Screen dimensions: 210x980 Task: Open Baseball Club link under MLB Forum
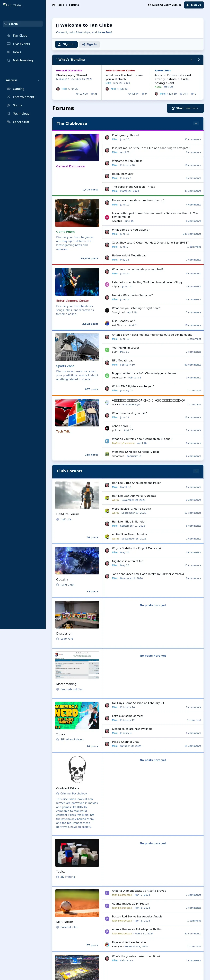(69, 927)
